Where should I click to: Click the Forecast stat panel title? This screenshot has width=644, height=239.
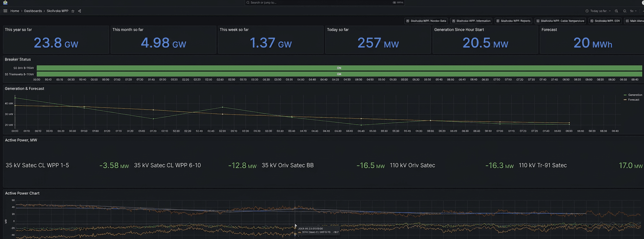[x=549, y=29]
